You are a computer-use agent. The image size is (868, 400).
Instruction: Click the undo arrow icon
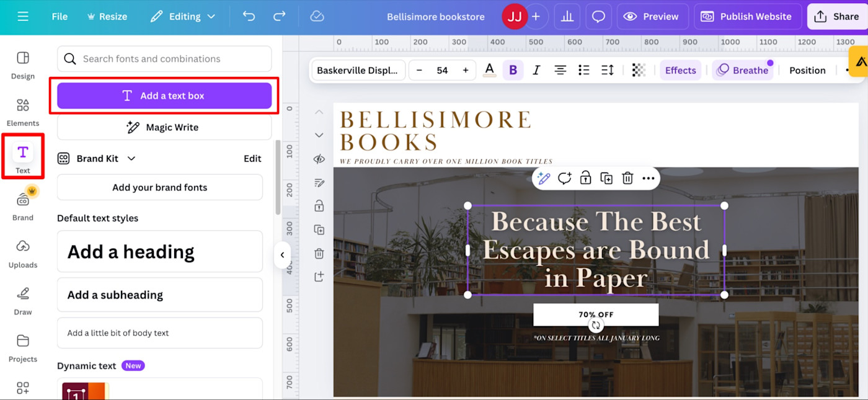click(249, 17)
